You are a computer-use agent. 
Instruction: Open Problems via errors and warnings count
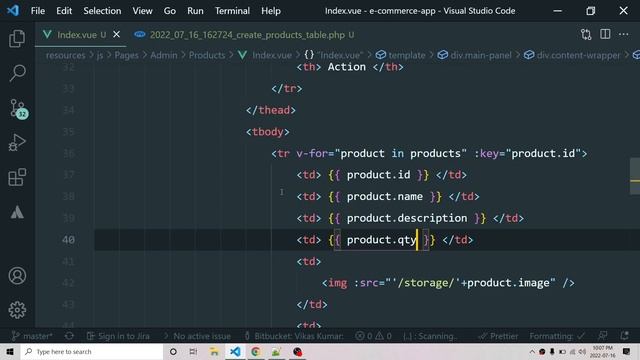click(373, 336)
